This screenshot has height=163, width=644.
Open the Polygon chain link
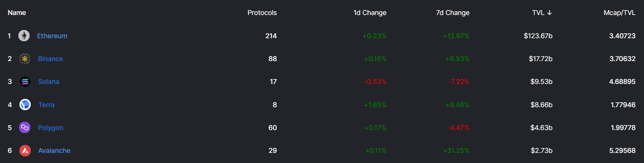51,128
